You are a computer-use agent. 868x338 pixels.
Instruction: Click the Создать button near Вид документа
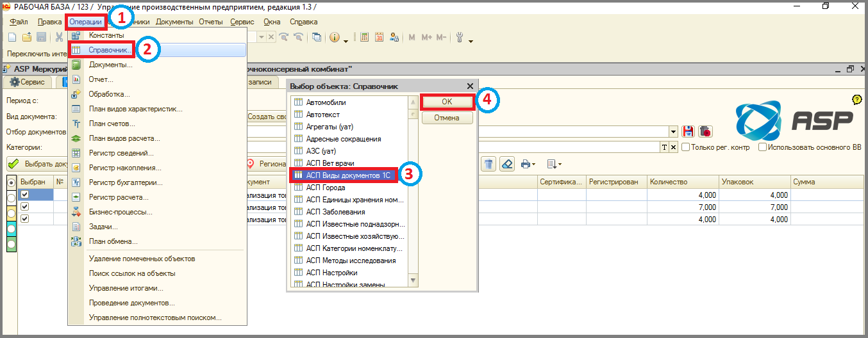267,117
